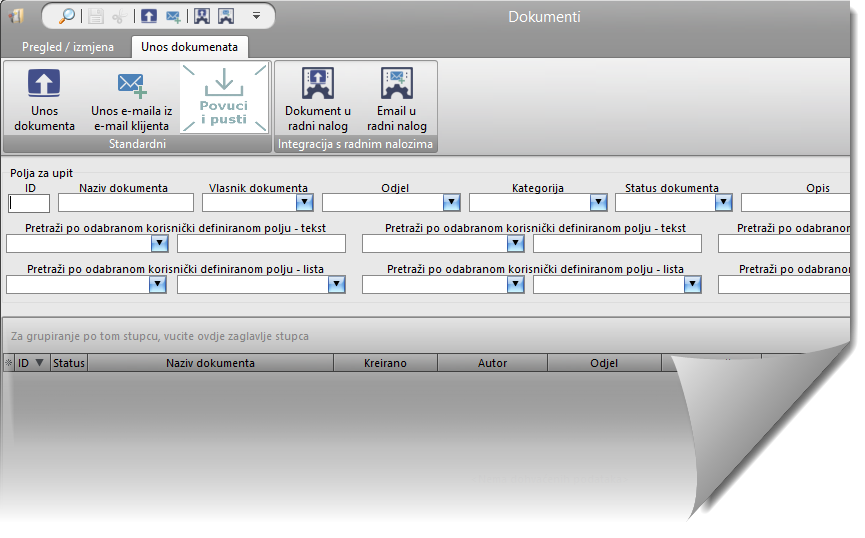Image resolution: width=865 pixels, height=538 pixels.
Task: Click the Email u radni nalog ribbon button
Action: pyautogui.click(x=397, y=100)
